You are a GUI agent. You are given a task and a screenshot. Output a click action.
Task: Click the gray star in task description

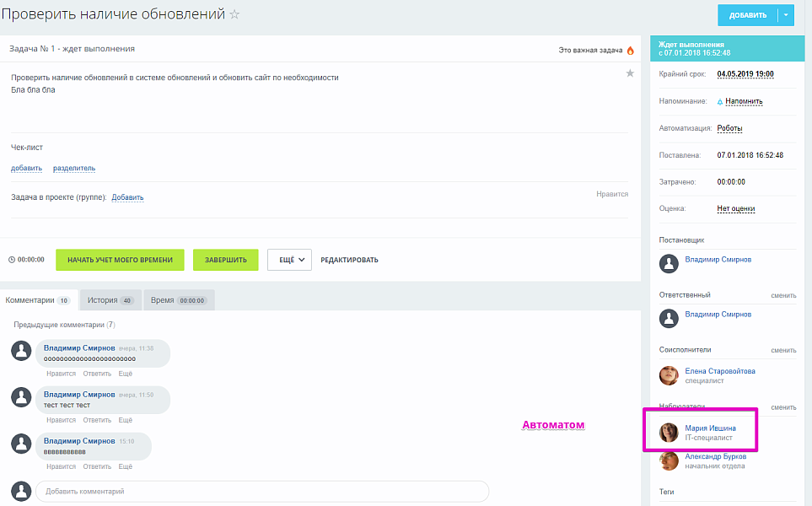(629, 74)
